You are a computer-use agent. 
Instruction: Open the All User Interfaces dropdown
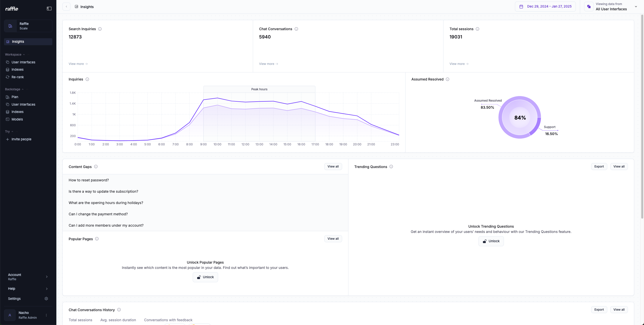611,7
